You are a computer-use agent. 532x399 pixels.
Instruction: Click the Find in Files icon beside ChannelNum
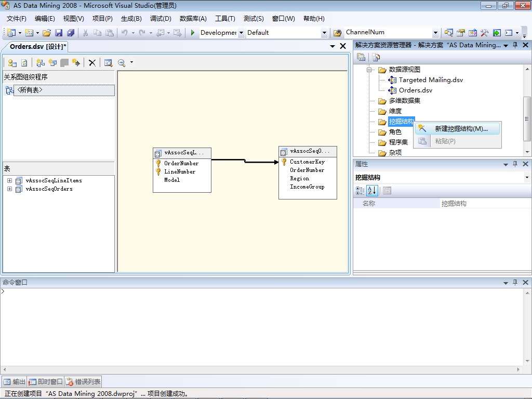click(x=338, y=33)
